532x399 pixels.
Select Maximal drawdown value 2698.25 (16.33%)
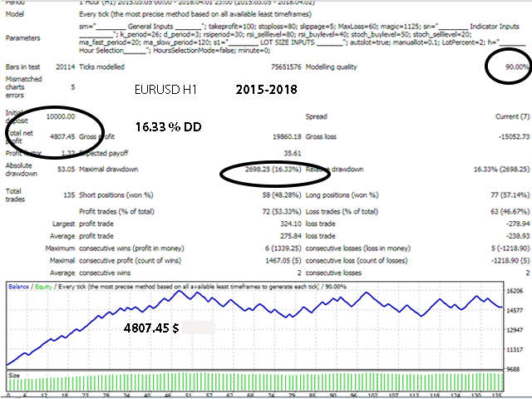coord(273,170)
